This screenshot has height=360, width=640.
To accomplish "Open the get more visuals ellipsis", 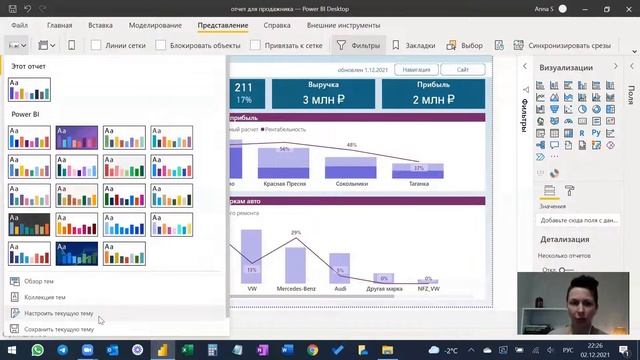I will tap(554, 156).
